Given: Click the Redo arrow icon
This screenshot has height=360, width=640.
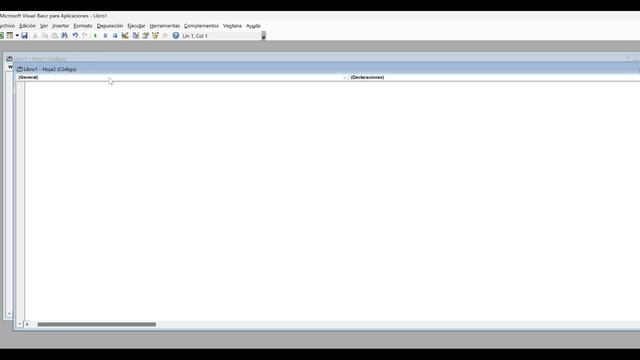Looking at the screenshot, I should pyautogui.click(x=85, y=36).
